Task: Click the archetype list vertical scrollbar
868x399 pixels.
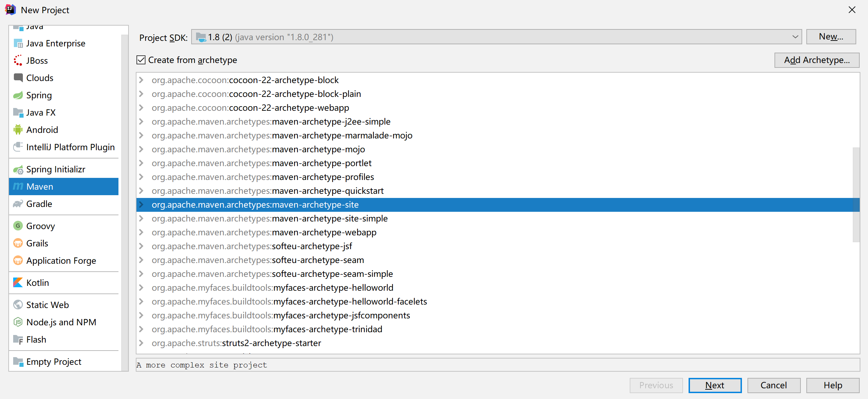Action: click(x=856, y=195)
